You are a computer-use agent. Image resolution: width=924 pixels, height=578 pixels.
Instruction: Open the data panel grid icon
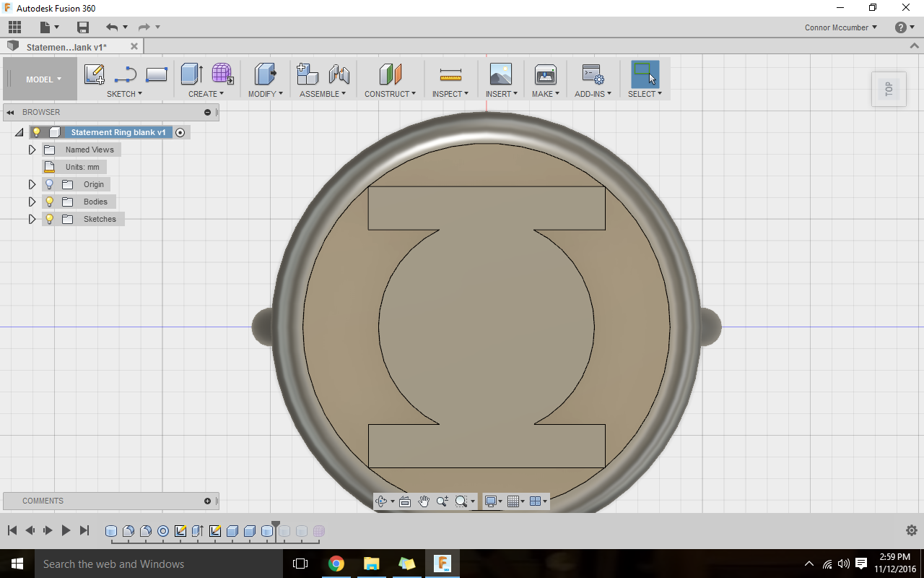pos(14,27)
